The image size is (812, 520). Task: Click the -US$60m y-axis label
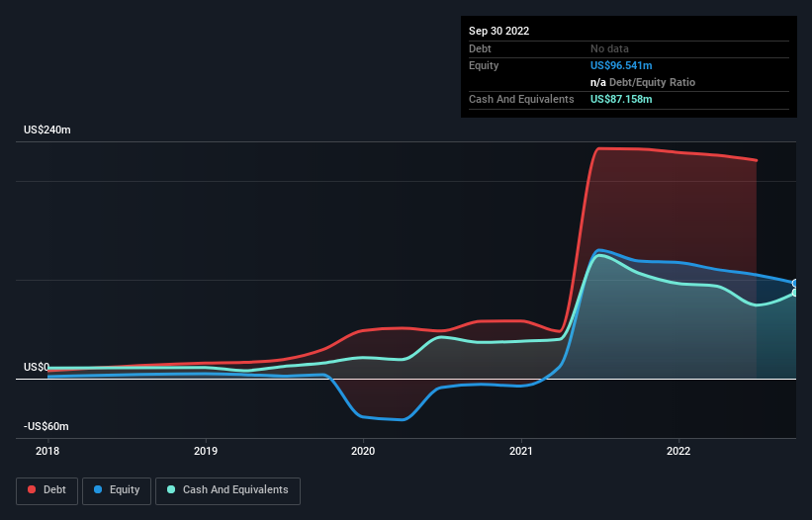pyautogui.click(x=46, y=426)
